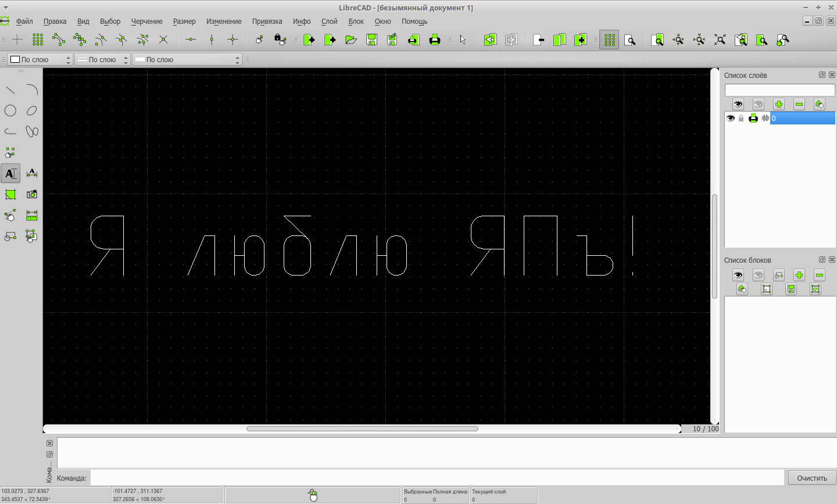This screenshot has width=837, height=504.
Task: Open the line type 'По слою' dropdown
Action: click(187, 59)
